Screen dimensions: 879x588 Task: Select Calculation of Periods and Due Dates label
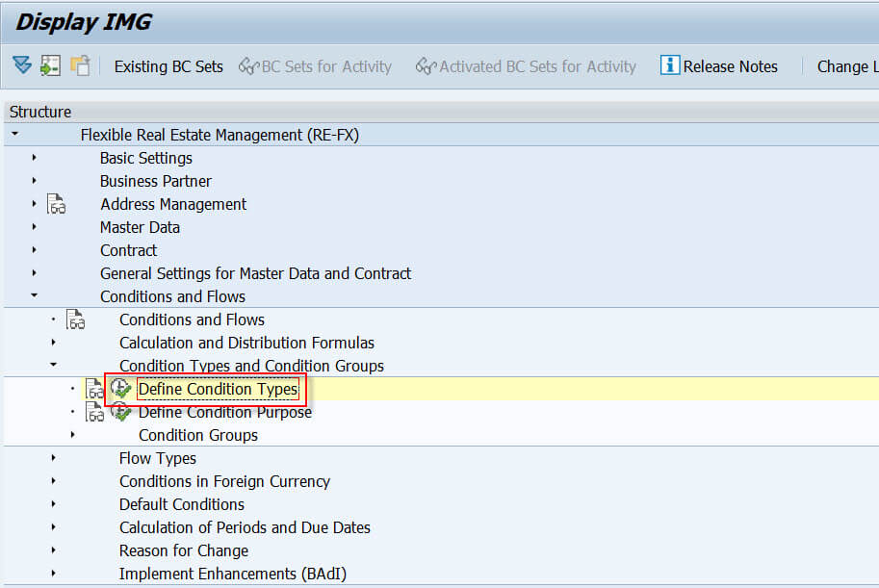pyautogui.click(x=245, y=527)
